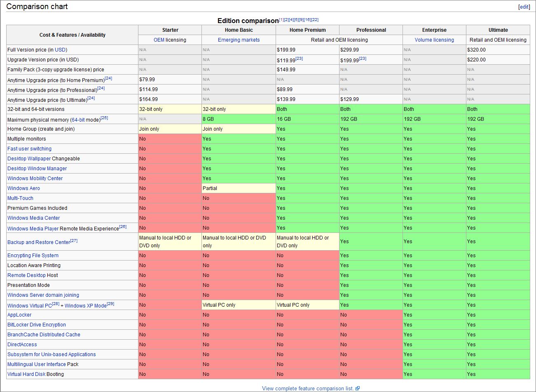This screenshot has width=536, height=392.
Task: Click the $129.99 Professional upgrade to Ultimate cell
Action: [371, 99]
